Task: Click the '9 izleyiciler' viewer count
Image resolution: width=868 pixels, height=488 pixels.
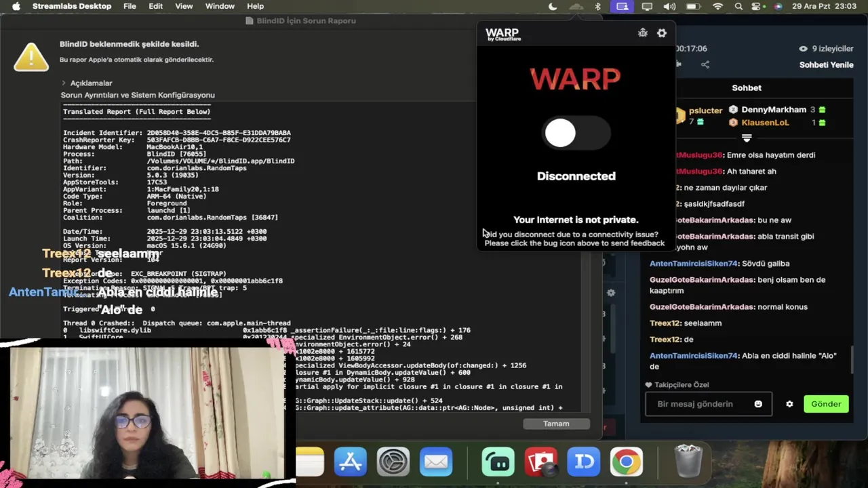Action: (833, 49)
